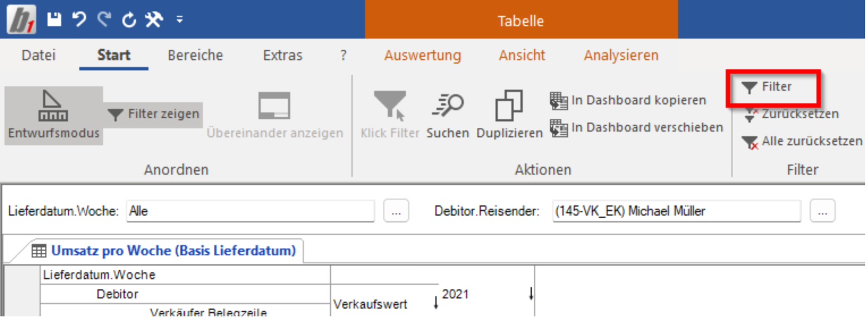The width and height of the screenshot is (868, 321).
Task: Switch to the Start ribbon tab
Action: click(114, 55)
